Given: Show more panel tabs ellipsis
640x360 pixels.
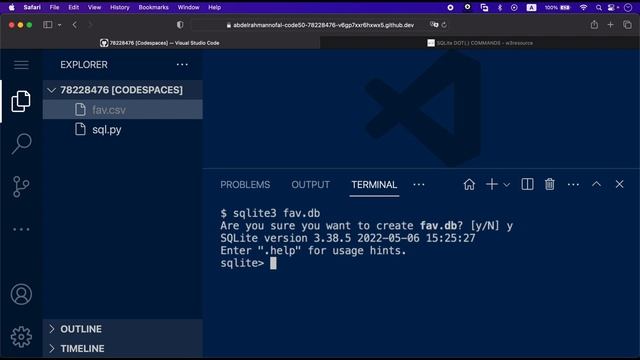Looking at the screenshot, I should tap(419, 185).
